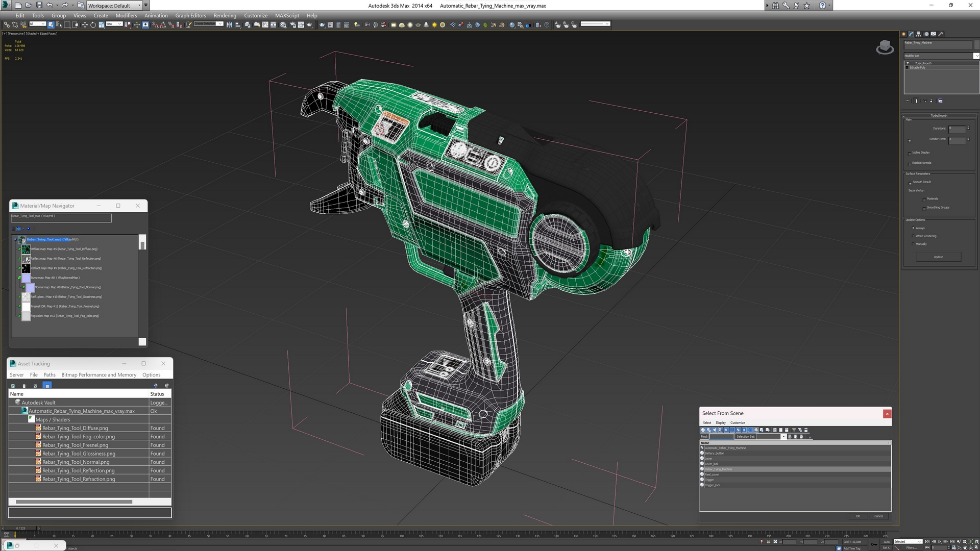The image size is (980, 551).
Task: Activate the Select Object tool
Action: 51,24
